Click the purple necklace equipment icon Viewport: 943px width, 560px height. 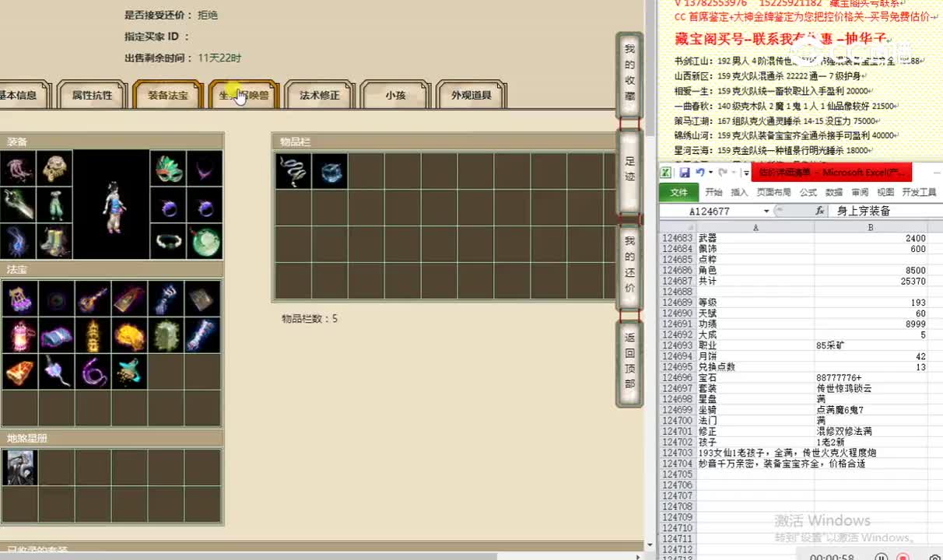point(205,168)
